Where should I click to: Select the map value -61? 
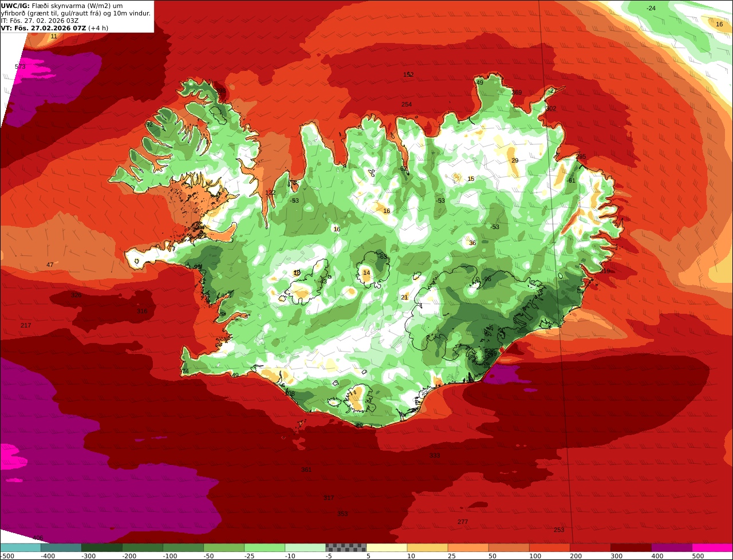point(570,180)
